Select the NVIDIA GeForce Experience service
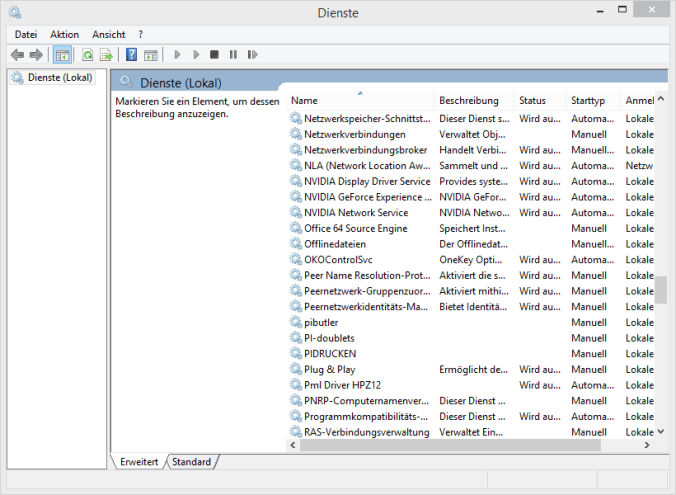676x495 pixels. click(368, 197)
